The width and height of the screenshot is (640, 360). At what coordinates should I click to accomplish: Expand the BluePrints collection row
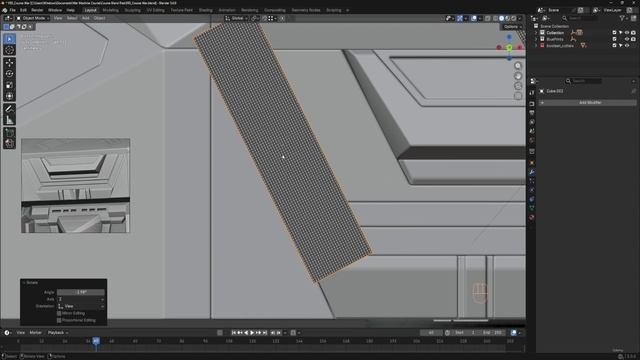[x=536, y=39]
